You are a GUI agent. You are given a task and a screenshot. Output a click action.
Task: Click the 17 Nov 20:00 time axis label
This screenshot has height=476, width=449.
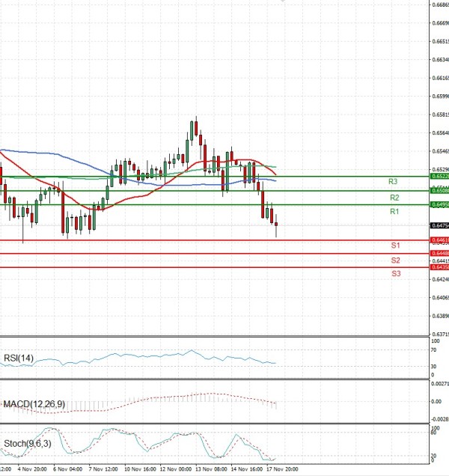tap(284, 469)
